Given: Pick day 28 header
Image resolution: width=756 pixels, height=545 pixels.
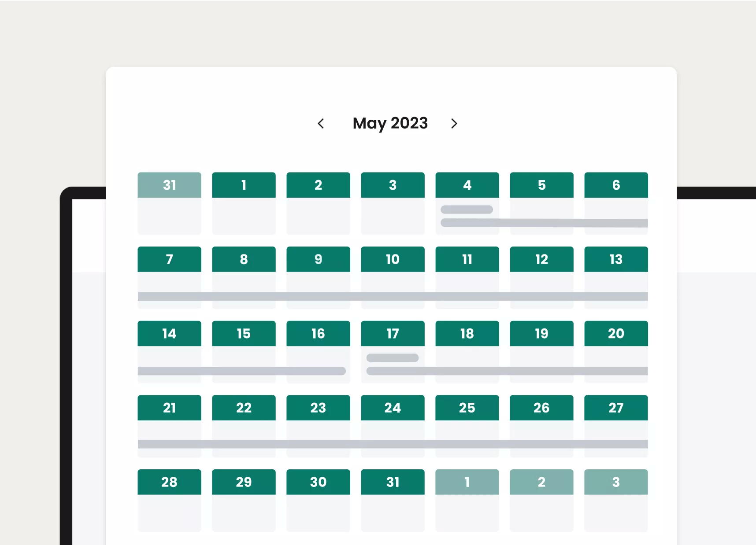Looking at the screenshot, I should click(x=169, y=482).
